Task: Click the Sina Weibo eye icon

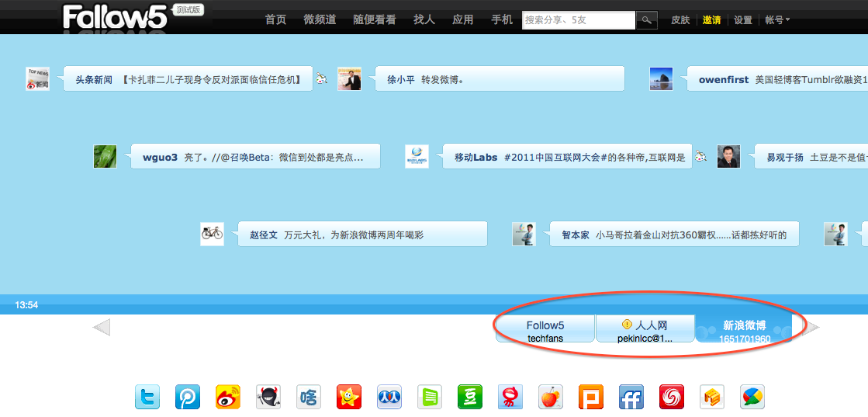Action: (x=228, y=397)
